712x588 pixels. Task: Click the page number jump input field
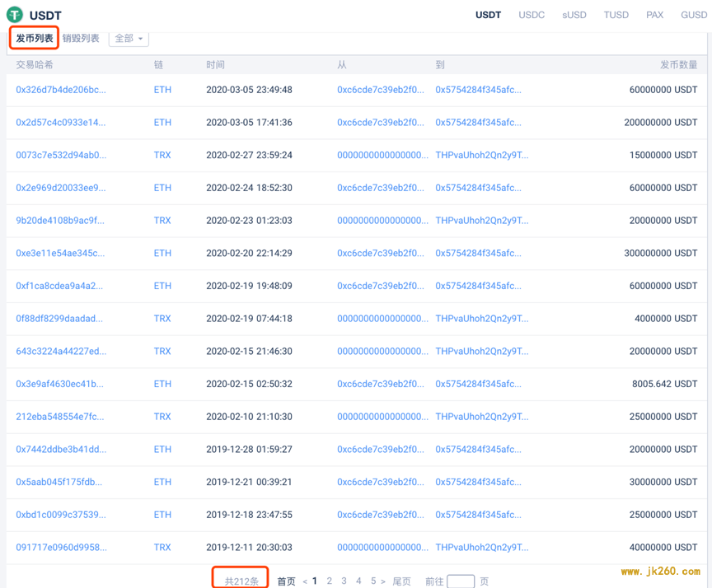click(x=461, y=581)
